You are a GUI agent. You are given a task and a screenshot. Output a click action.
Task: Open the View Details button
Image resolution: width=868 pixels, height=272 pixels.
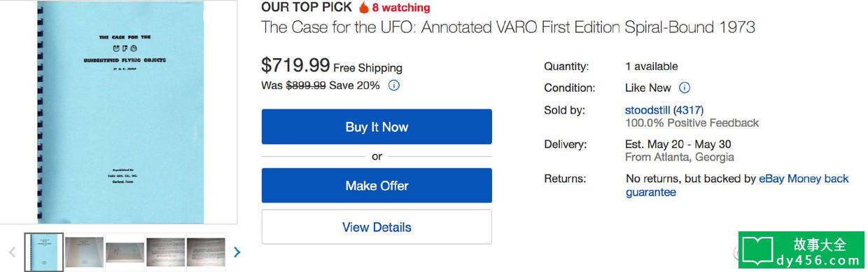(x=377, y=227)
